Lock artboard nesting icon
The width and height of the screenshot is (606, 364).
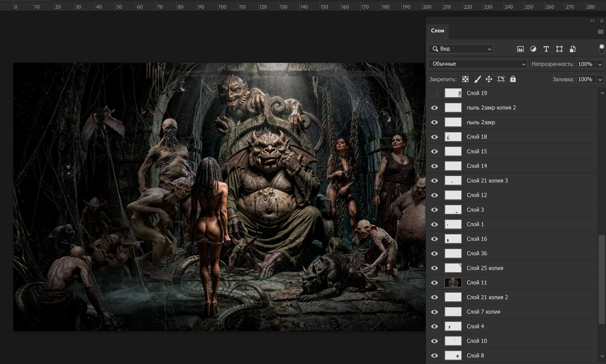[501, 79]
